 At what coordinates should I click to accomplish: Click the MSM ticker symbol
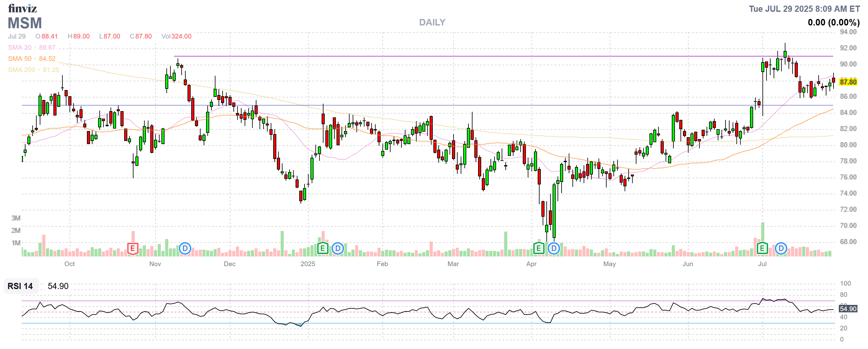[25, 23]
